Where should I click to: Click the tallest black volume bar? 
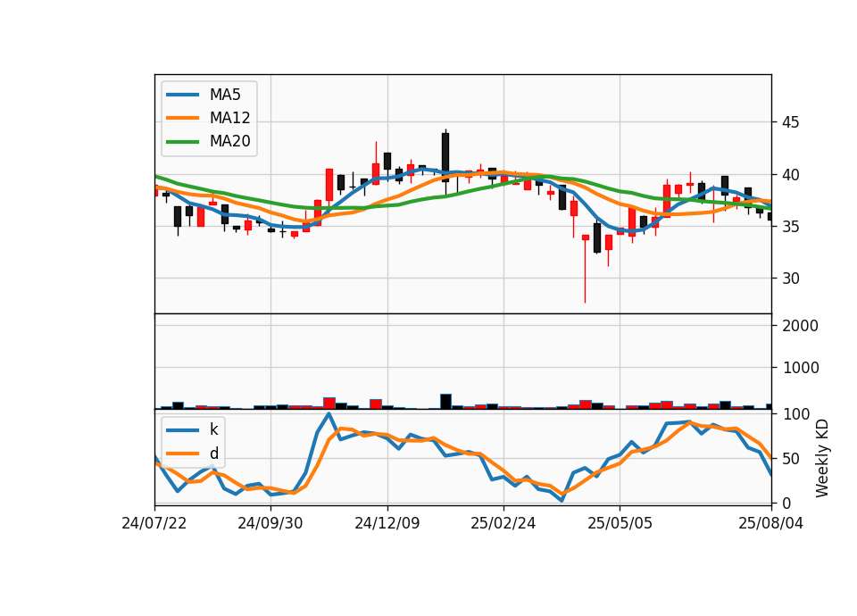446,401
